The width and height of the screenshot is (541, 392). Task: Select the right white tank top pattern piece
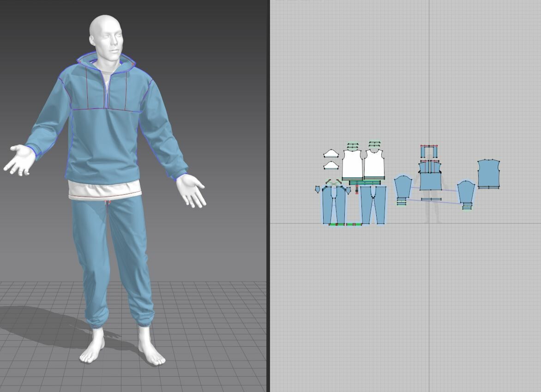(374, 163)
